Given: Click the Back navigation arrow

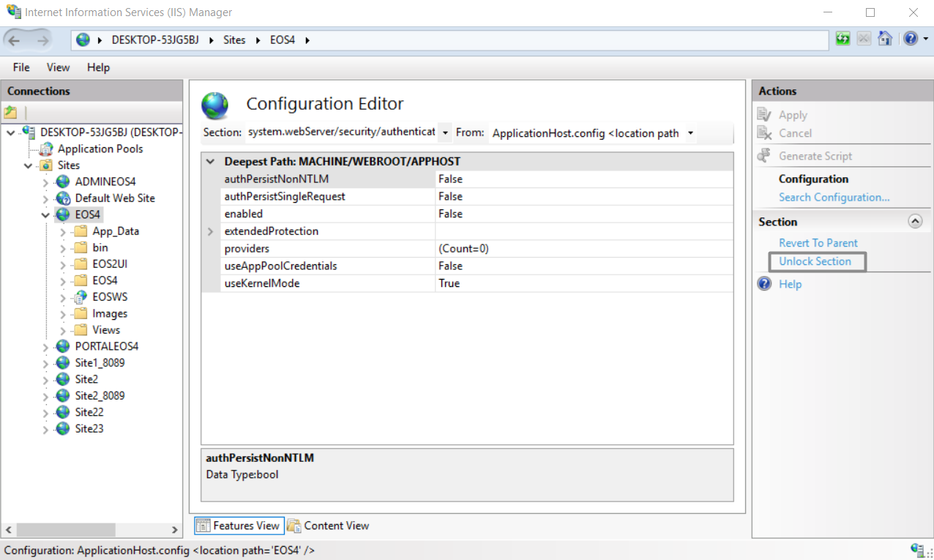Looking at the screenshot, I should pos(15,40).
